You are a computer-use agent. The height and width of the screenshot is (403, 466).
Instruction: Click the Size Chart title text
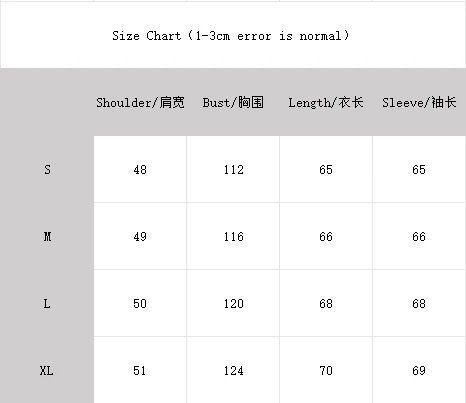pyautogui.click(x=231, y=35)
